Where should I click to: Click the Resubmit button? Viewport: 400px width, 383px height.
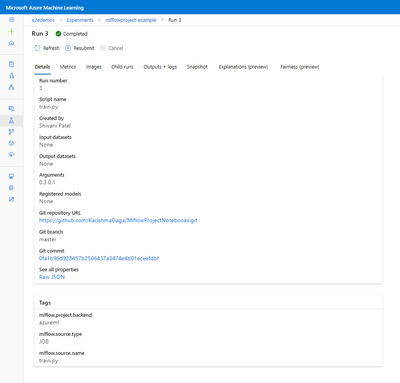tap(80, 48)
